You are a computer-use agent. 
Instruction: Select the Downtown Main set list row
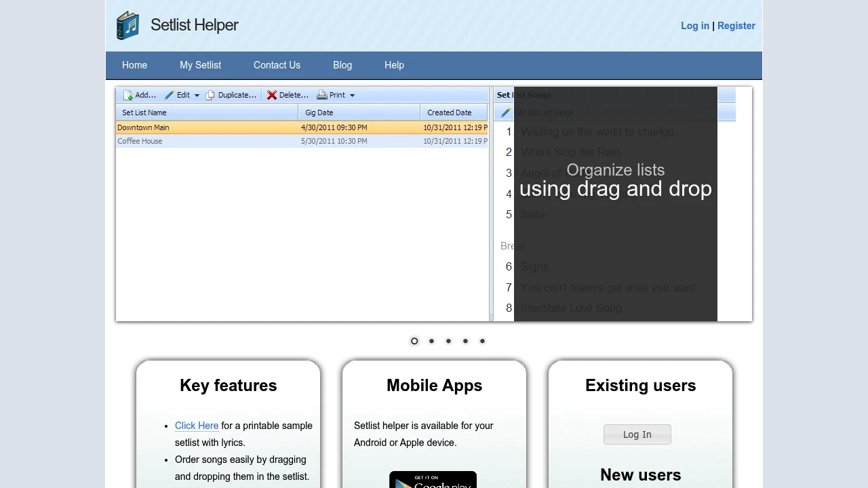[302, 127]
